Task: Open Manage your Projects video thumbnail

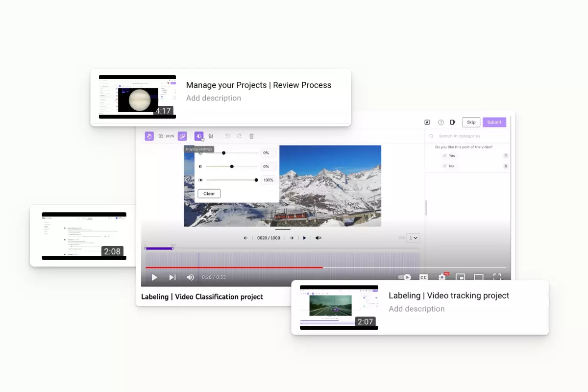Action: pyautogui.click(x=137, y=97)
